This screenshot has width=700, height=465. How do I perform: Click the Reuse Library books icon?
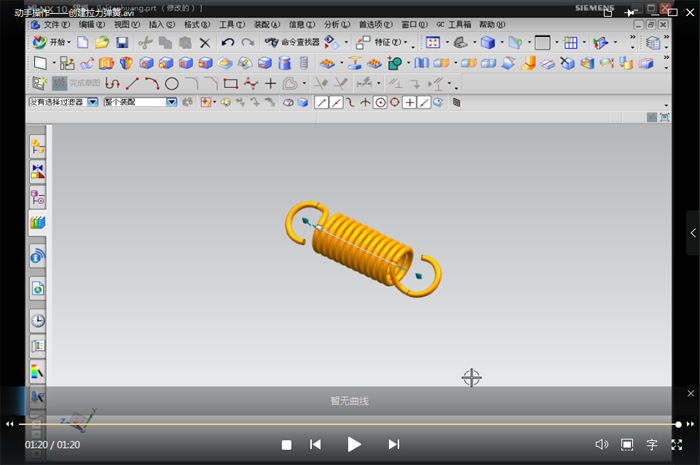38,223
